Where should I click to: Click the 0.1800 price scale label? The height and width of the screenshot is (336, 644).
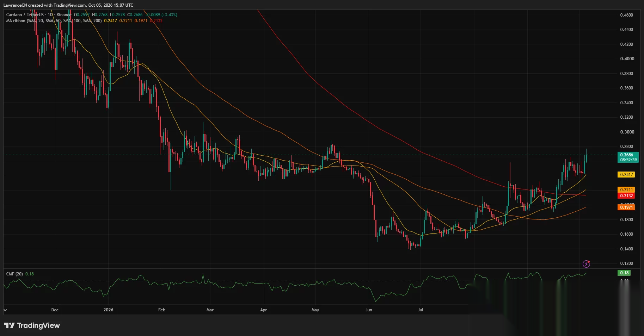[626, 220]
